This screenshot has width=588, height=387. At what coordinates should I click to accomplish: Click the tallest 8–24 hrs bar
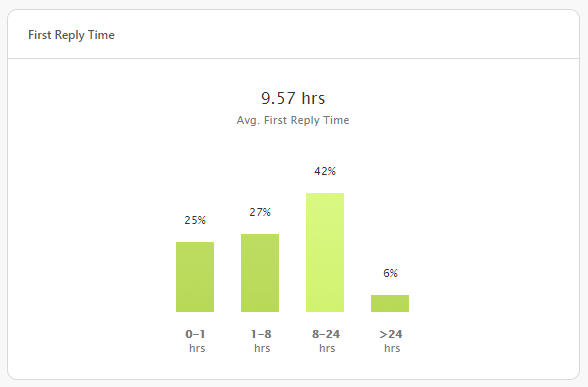[x=325, y=252]
